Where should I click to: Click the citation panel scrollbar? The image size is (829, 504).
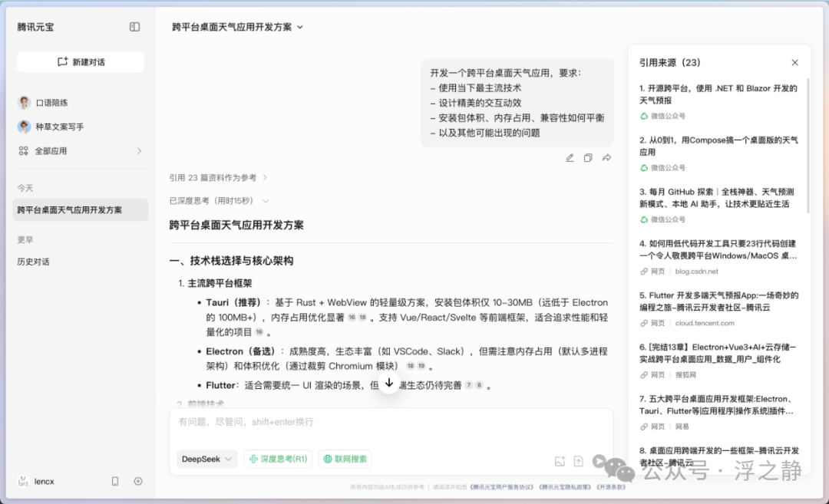808,145
